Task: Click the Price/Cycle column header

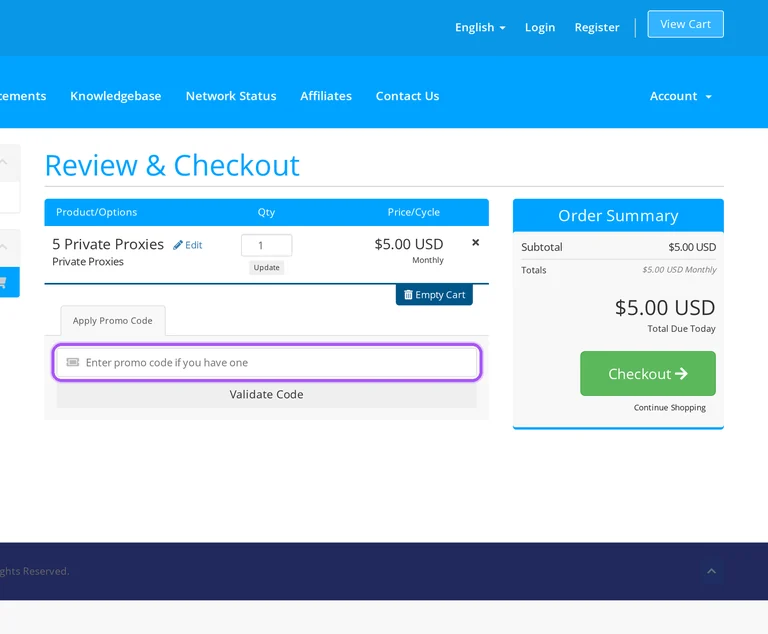Action: tap(413, 212)
